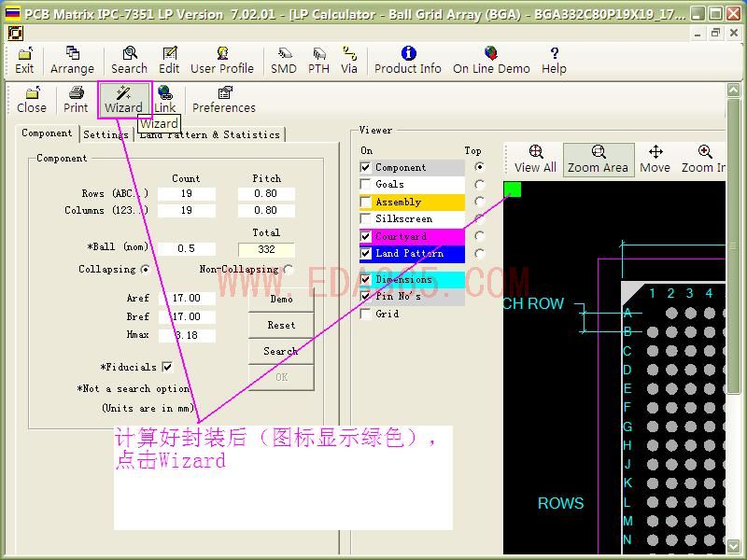Toggle the Component layer checkbox

(365, 167)
